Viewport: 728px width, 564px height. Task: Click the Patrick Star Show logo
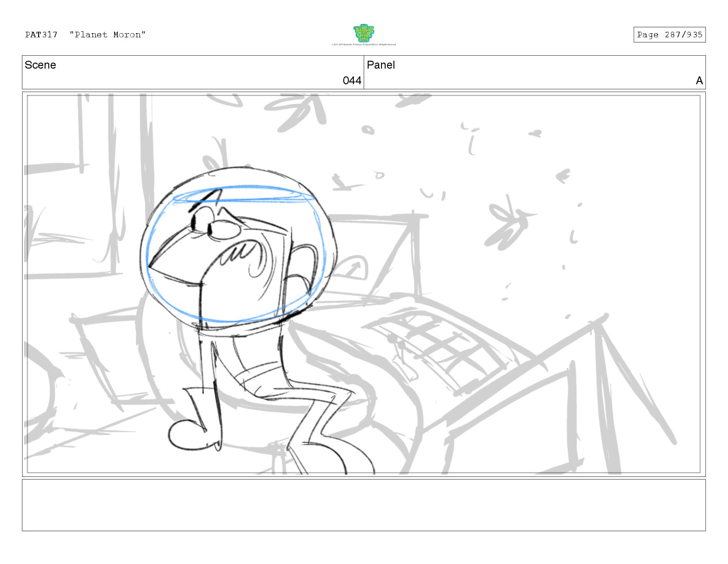click(x=364, y=34)
